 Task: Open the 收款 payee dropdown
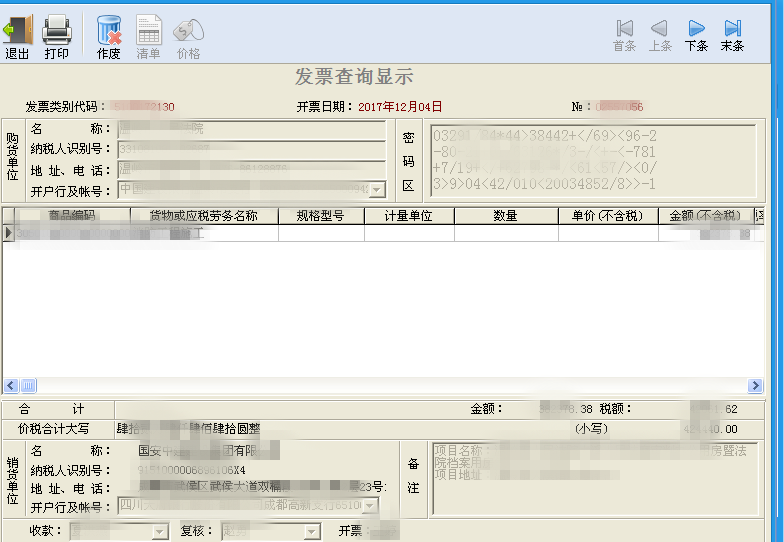(160, 531)
